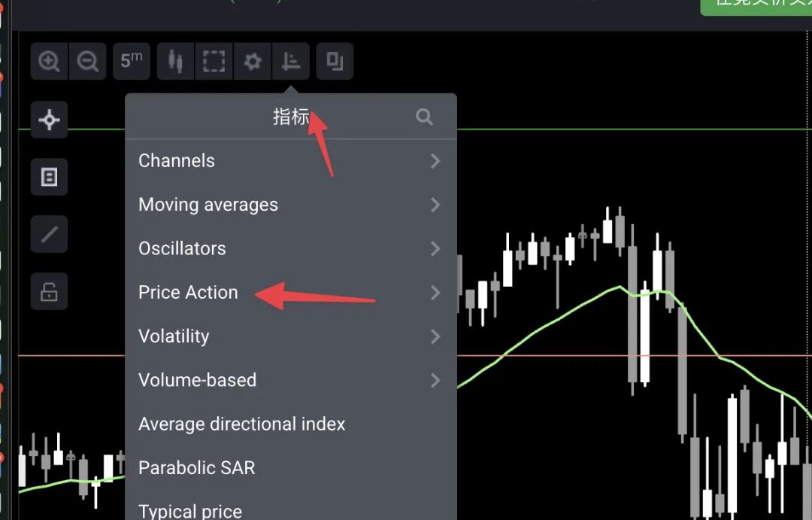Click the indicators toolbar icon

[x=290, y=61]
